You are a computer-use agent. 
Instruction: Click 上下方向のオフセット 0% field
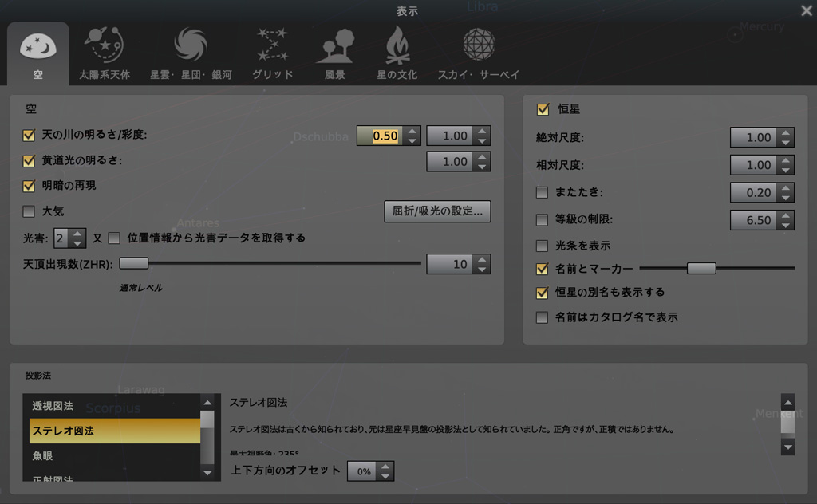pos(363,471)
